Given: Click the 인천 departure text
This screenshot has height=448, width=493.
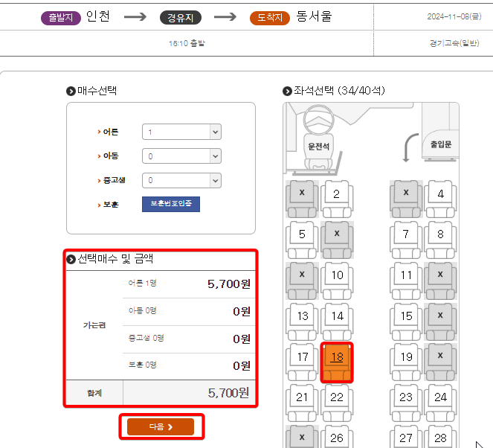Looking at the screenshot, I should tap(98, 16).
